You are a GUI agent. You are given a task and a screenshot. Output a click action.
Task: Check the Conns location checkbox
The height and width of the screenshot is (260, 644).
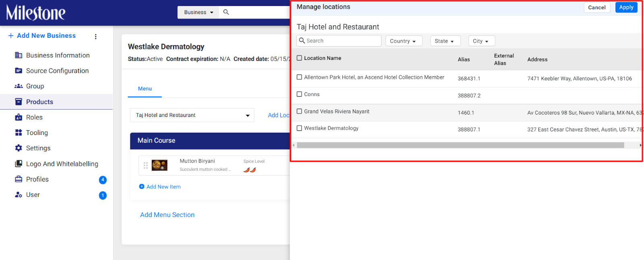(299, 94)
